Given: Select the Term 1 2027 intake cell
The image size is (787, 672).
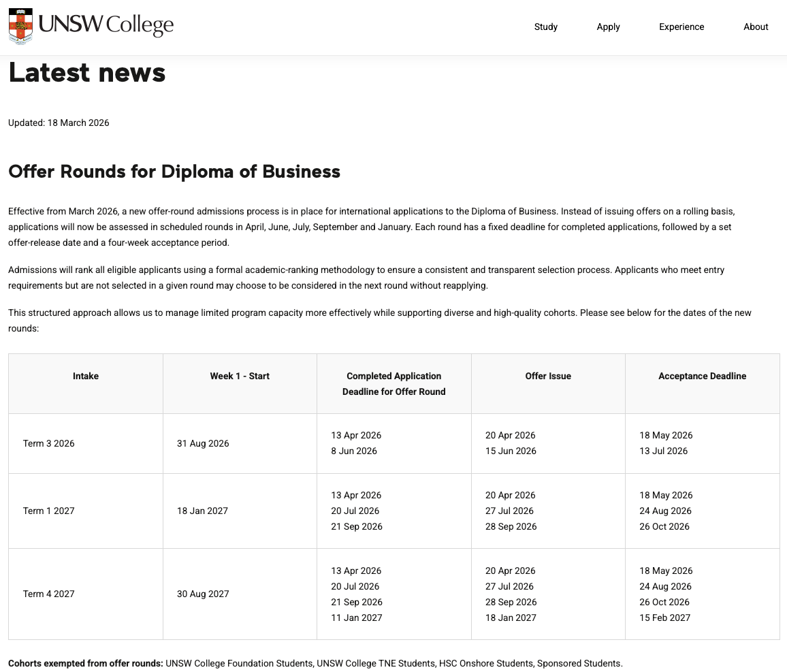Looking at the screenshot, I should pyautogui.click(x=49, y=511).
